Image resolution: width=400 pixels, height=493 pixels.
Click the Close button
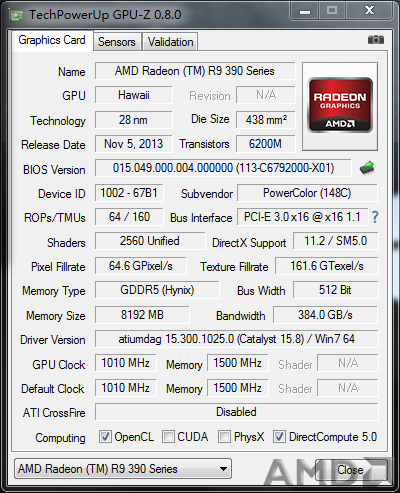(x=350, y=470)
